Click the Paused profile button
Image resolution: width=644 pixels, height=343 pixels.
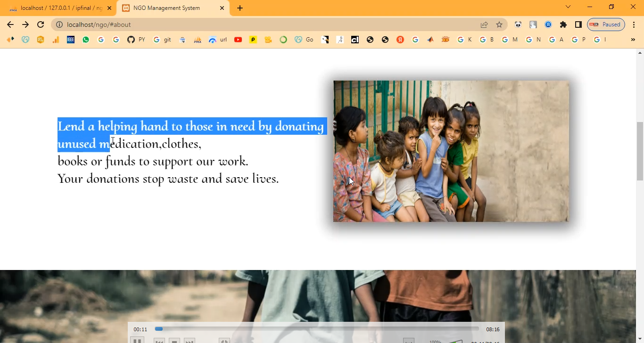[x=606, y=24]
